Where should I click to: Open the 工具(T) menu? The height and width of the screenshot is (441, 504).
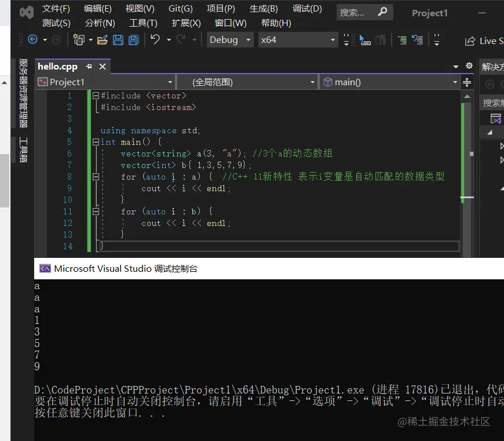[x=143, y=23]
